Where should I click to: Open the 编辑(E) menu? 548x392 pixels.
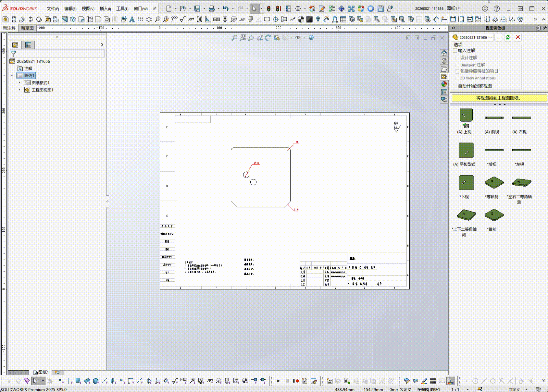tap(70, 9)
